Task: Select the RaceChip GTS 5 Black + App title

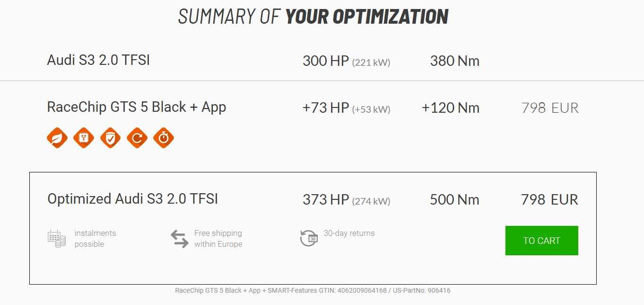Action: pyautogui.click(x=137, y=107)
